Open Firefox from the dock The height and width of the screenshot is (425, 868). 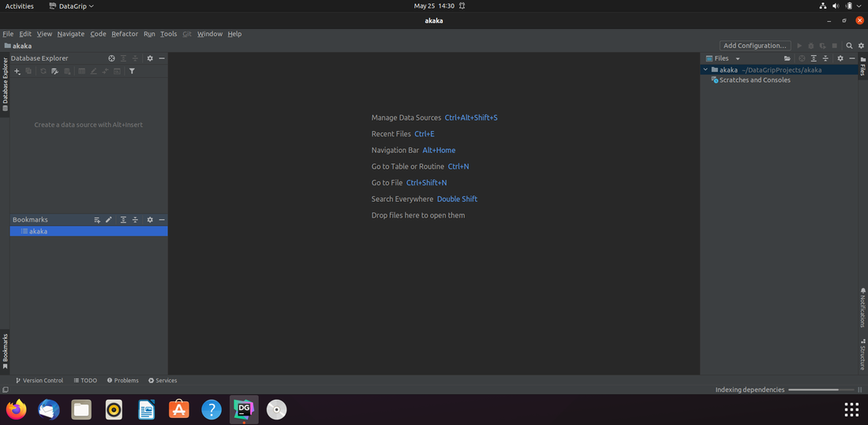(x=16, y=409)
